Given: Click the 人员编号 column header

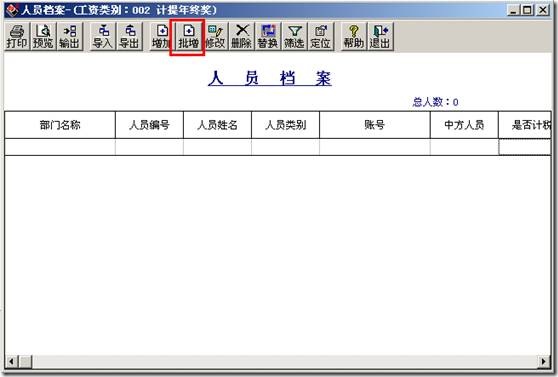Looking at the screenshot, I should pyautogui.click(x=149, y=125).
